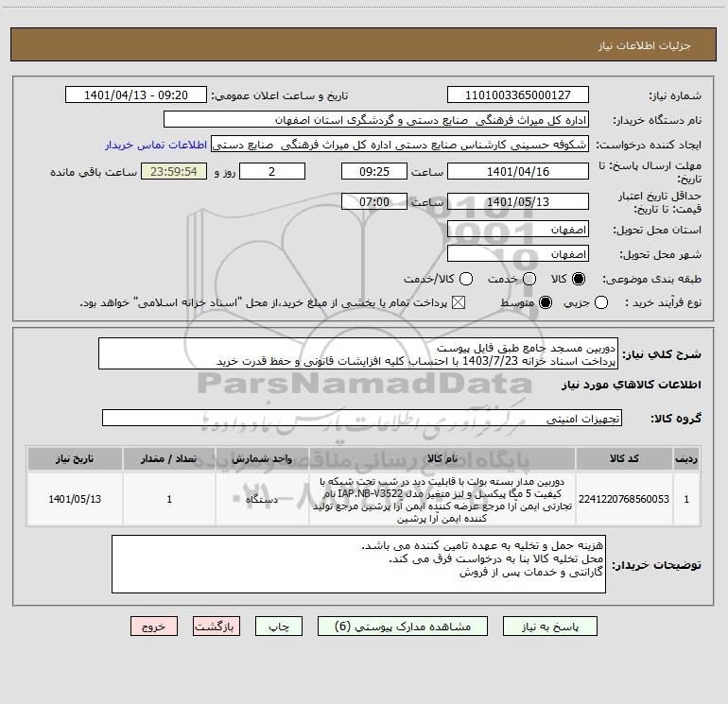
Task: Click the buyer notes text box
Action: [358, 564]
